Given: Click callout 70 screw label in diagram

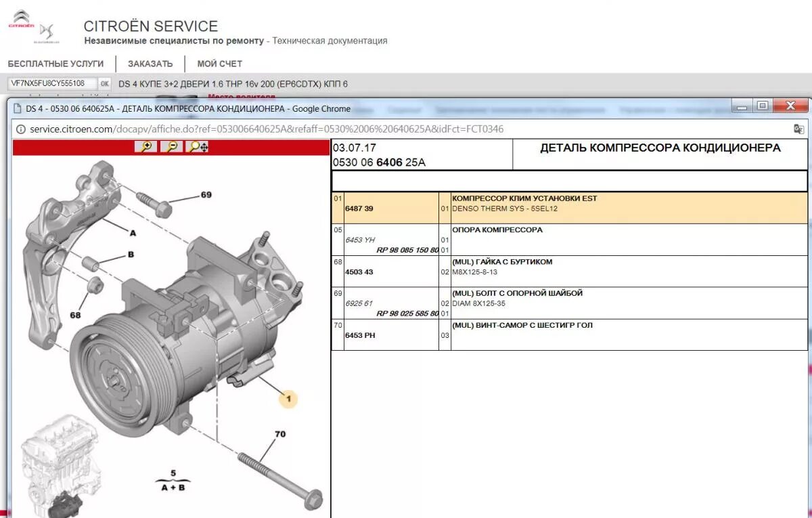Looking at the screenshot, I should pyautogui.click(x=279, y=433).
